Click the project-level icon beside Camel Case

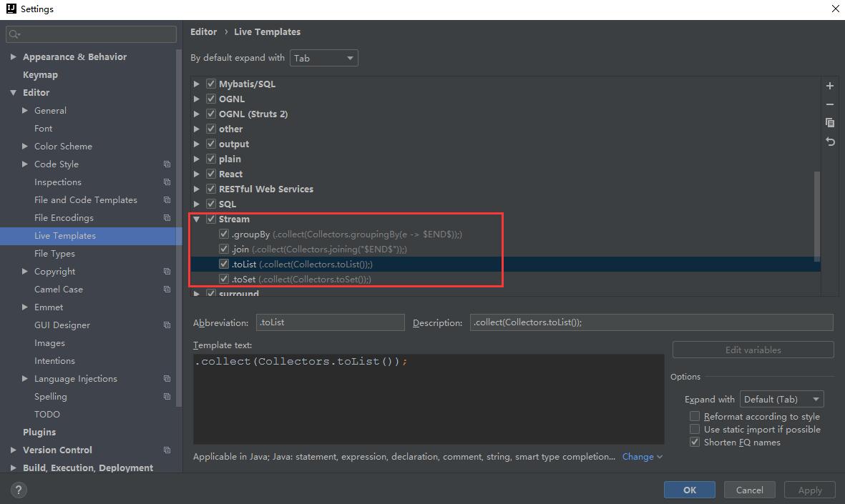point(167,289)
